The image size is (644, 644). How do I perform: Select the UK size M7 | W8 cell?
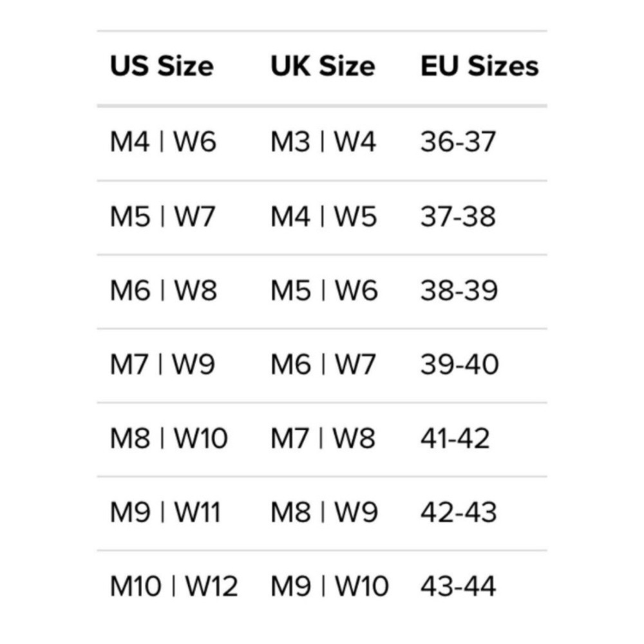pos(323,439)
